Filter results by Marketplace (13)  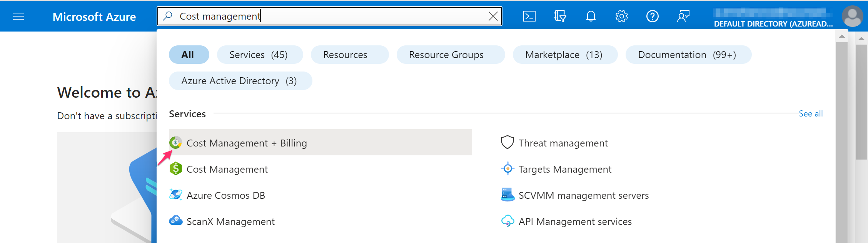pyautogui.click(x=564, y=55)
